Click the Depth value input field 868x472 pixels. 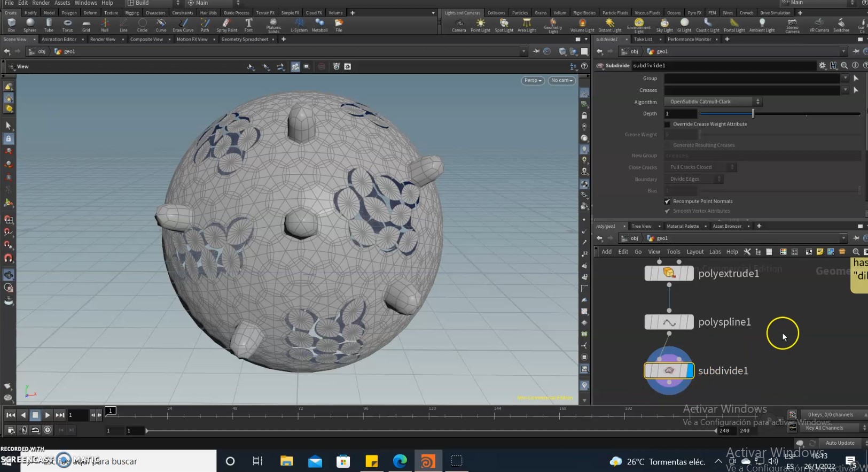tap(681, 114)
